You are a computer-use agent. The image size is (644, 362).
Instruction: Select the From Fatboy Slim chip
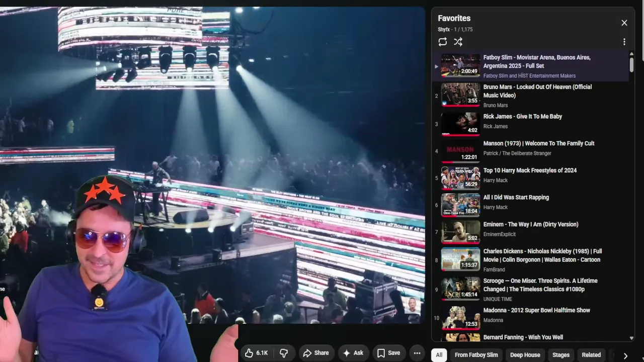pos(476,355)
